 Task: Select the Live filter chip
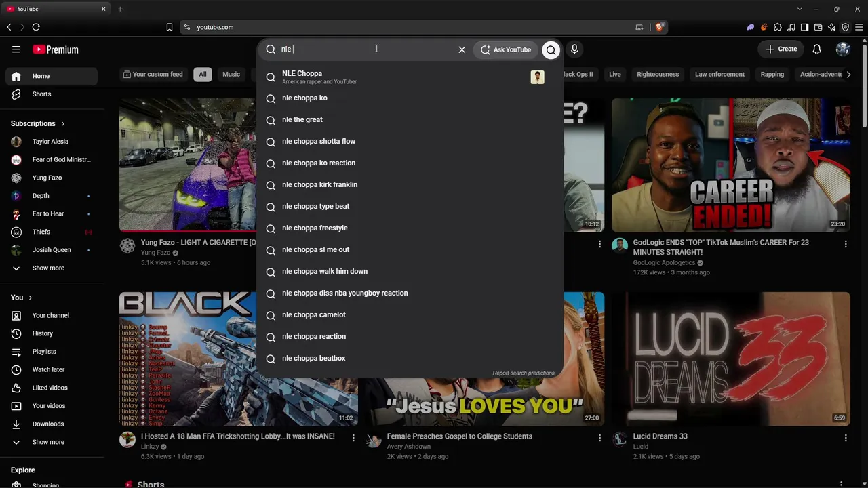tap(615, 74)
